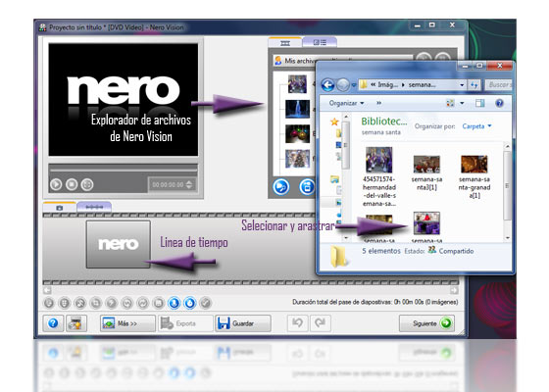Click the timeline scroll right arrow
Image resolution: width=549 pixels, height=392 pixels.
pyautogui.click(x=454, y=290)
